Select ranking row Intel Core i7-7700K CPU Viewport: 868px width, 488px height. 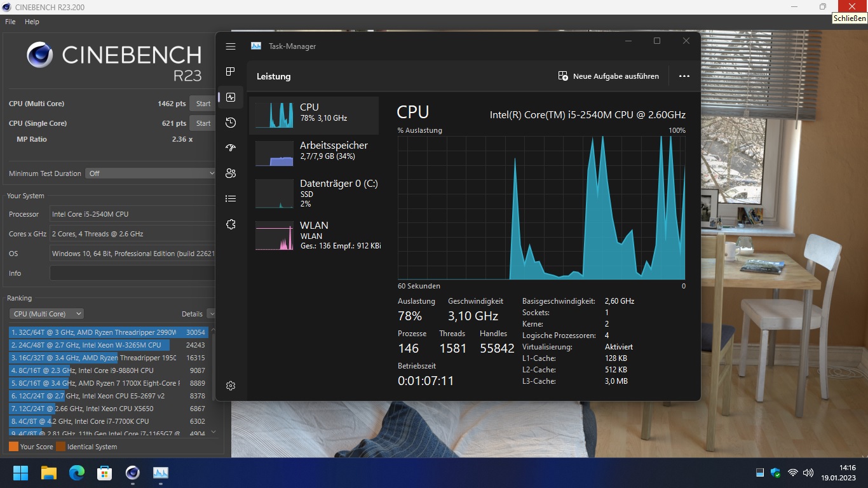pos(108,421)
